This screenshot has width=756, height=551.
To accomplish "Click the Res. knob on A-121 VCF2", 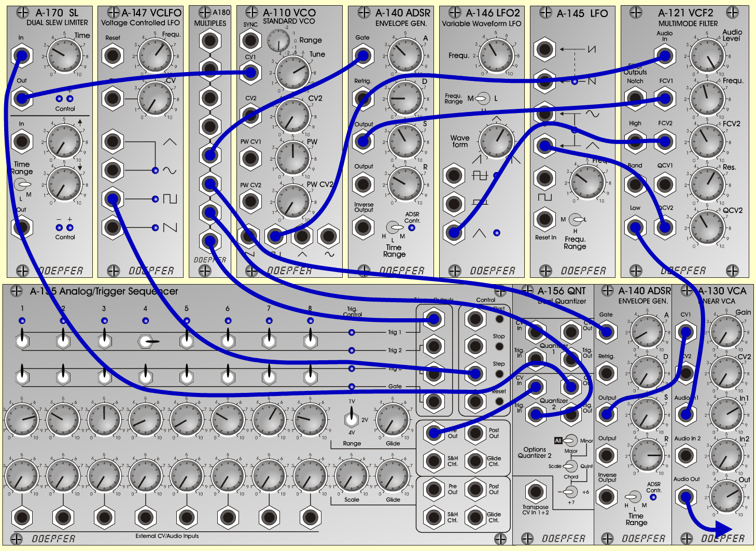I will pos(707,184).
